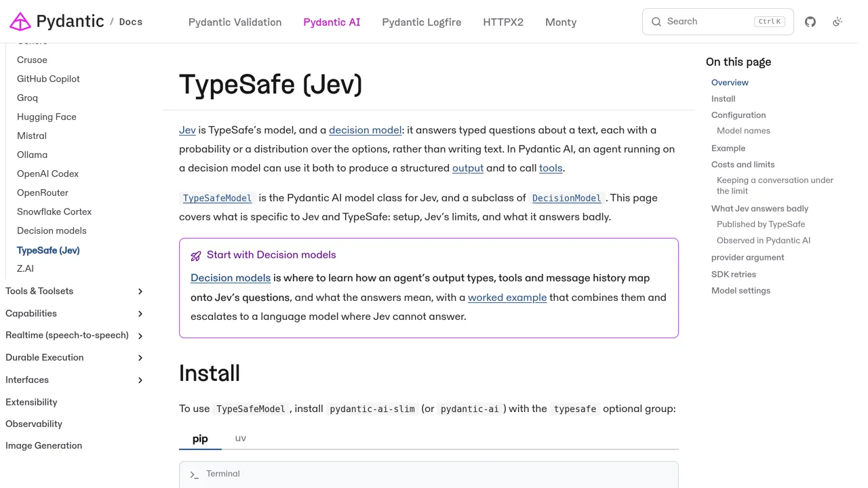Go to the HTTPX2 tab
This screenshot has width=868, height=488.
click(x=503, y=22)
